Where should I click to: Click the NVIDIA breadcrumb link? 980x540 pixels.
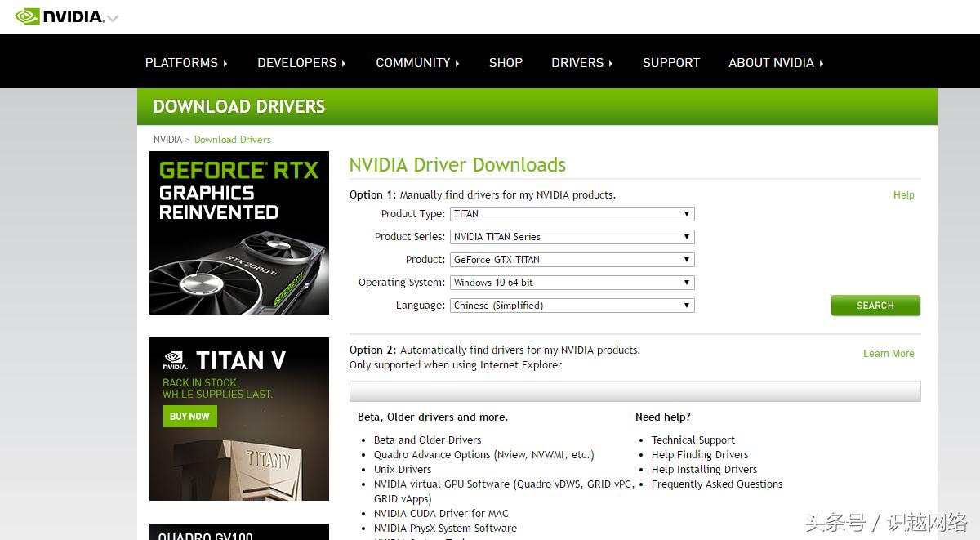[x=167, y=140]
